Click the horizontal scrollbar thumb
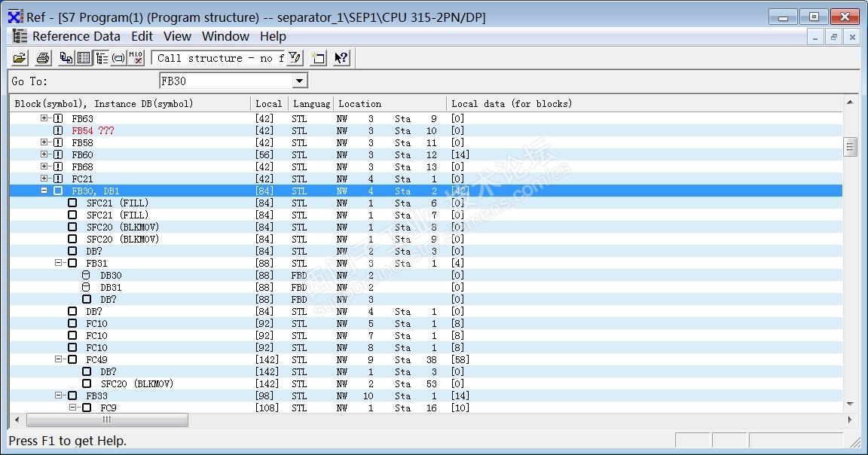The width and height of the screenshot is (868, 455). click(108, 420)
